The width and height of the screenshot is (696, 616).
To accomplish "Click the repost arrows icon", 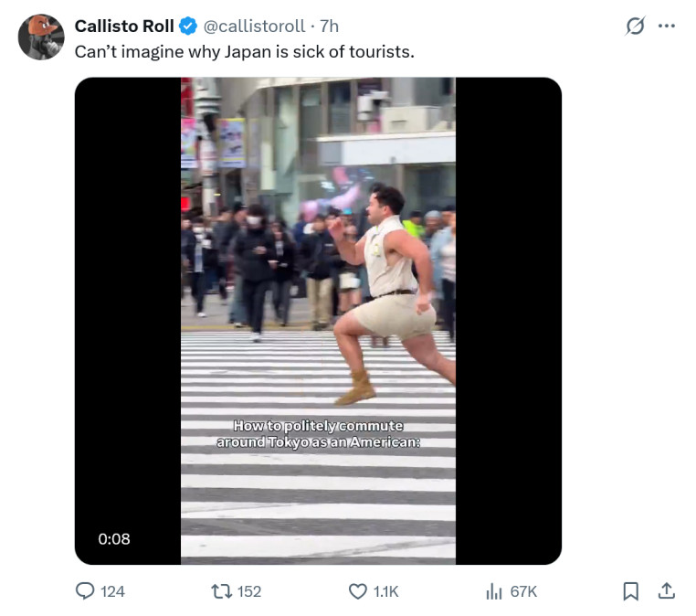I will coord(221,591).
